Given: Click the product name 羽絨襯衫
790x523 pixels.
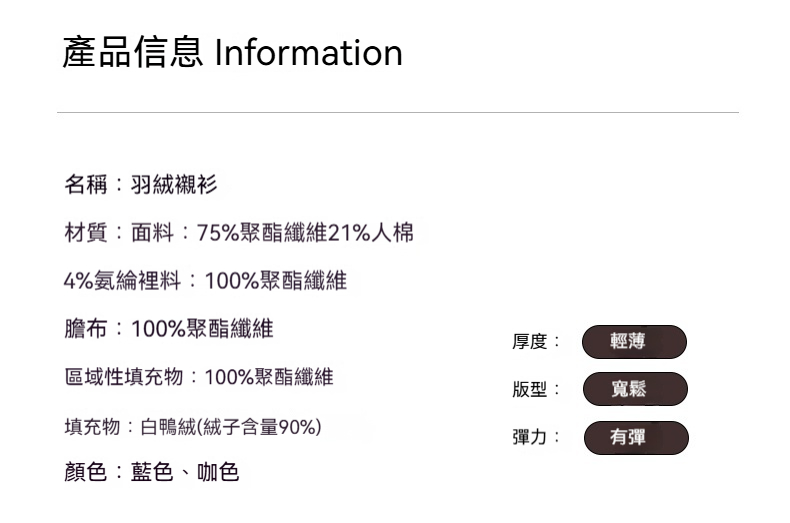Looking at the screenshot, I should 174,185.
